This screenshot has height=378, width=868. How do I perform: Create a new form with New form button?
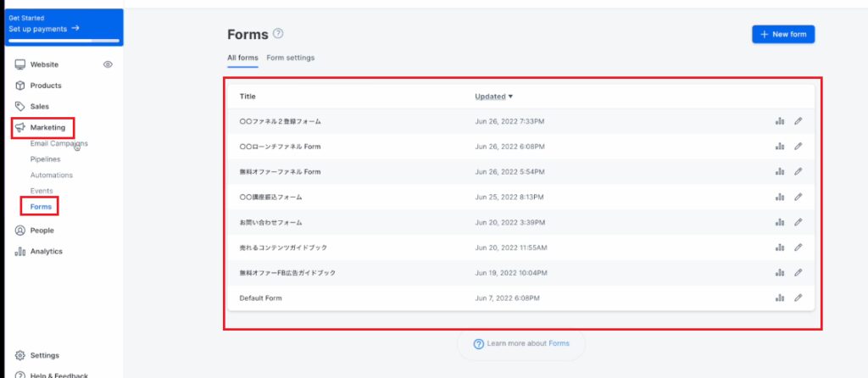tap(783, 34)
